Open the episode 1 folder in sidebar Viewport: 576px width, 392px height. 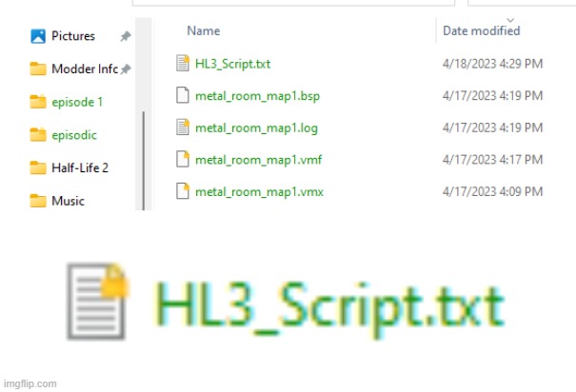click(x=66, y=102)
